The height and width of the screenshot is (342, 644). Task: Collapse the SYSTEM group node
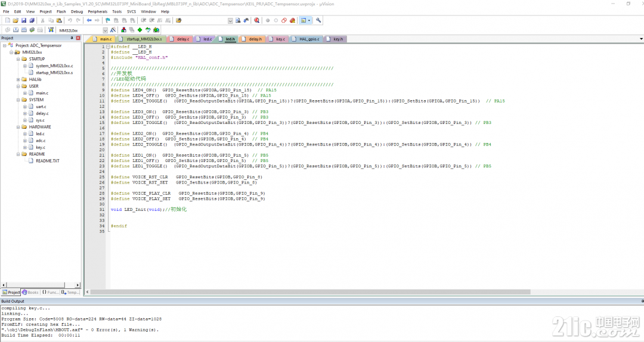point(18,100)
